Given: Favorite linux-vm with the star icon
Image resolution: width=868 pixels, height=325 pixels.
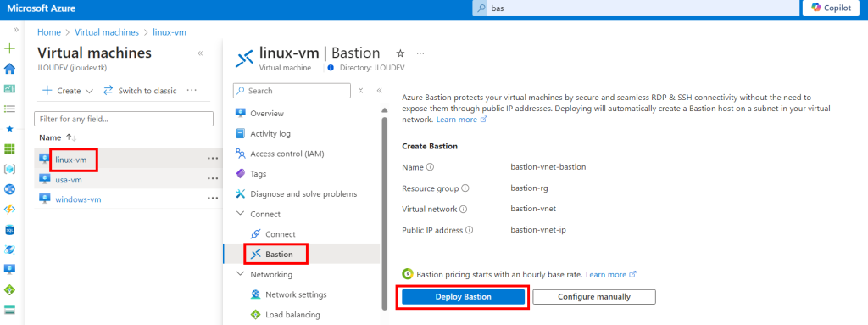Looking at the screenshot, I should [x=400, y=53].
